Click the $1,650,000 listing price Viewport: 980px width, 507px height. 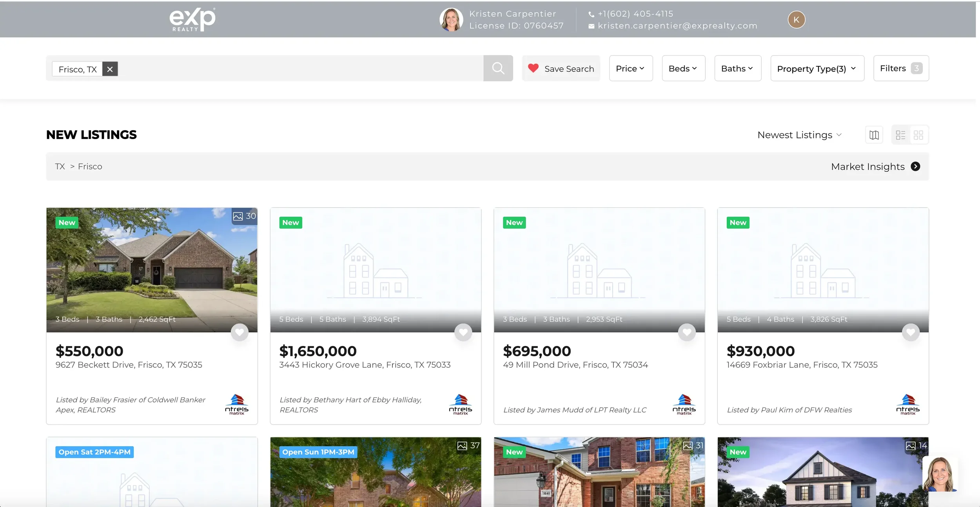[x=318, y=351]
